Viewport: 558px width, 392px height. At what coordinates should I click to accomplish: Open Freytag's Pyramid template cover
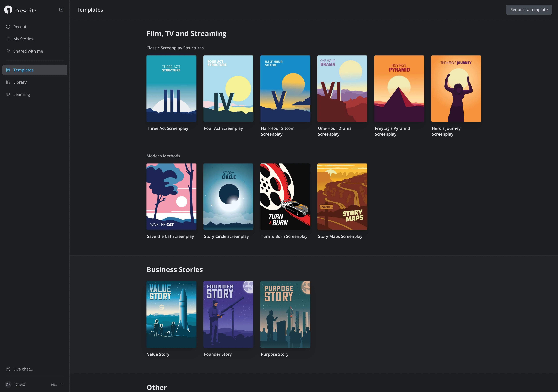tap(399, 89)
